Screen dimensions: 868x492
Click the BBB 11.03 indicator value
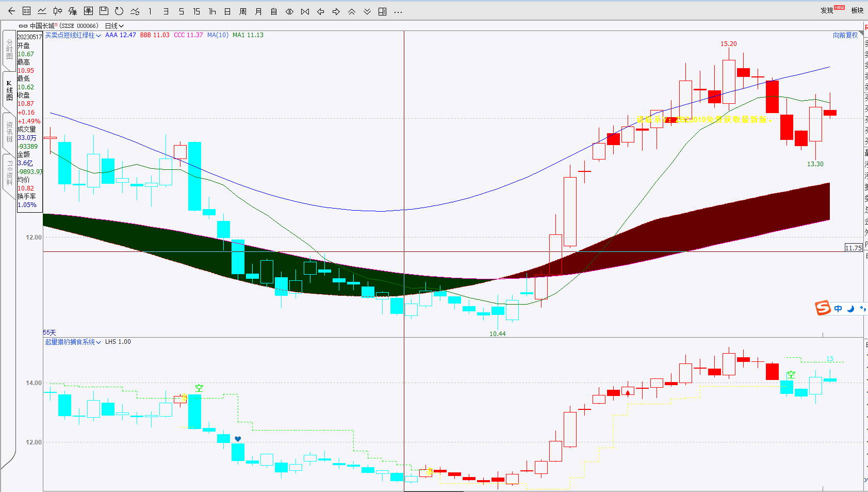pos(155,35)
